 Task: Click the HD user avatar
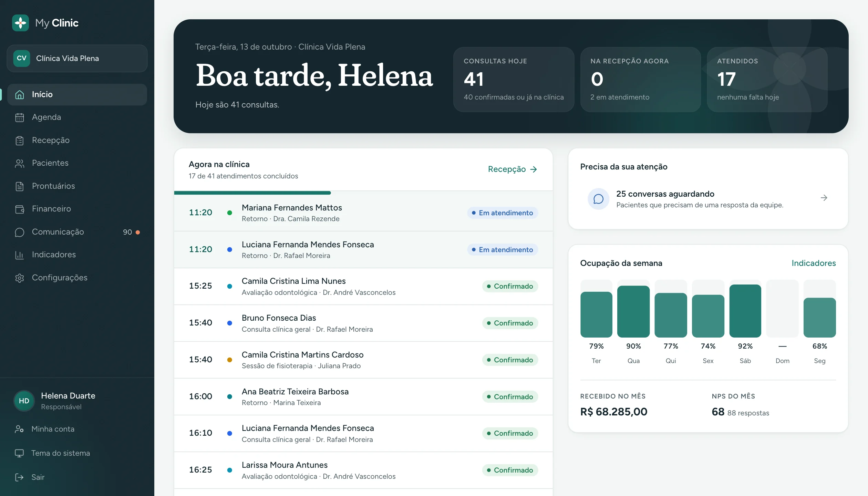(24, 401)
